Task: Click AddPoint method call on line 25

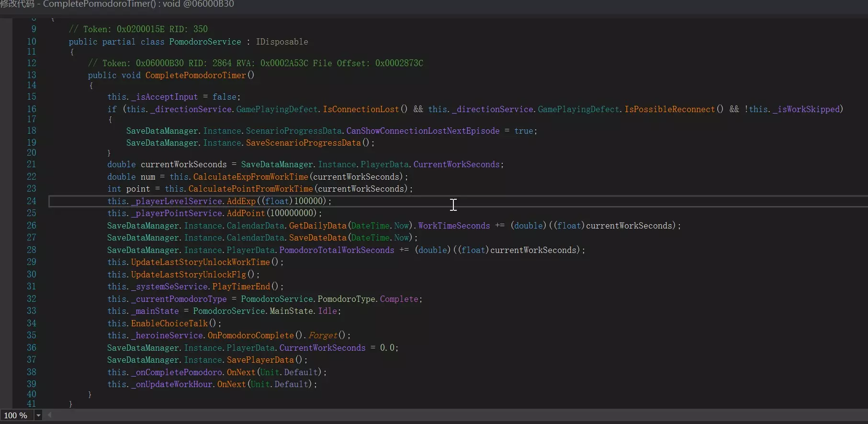Action: (246, 213)
